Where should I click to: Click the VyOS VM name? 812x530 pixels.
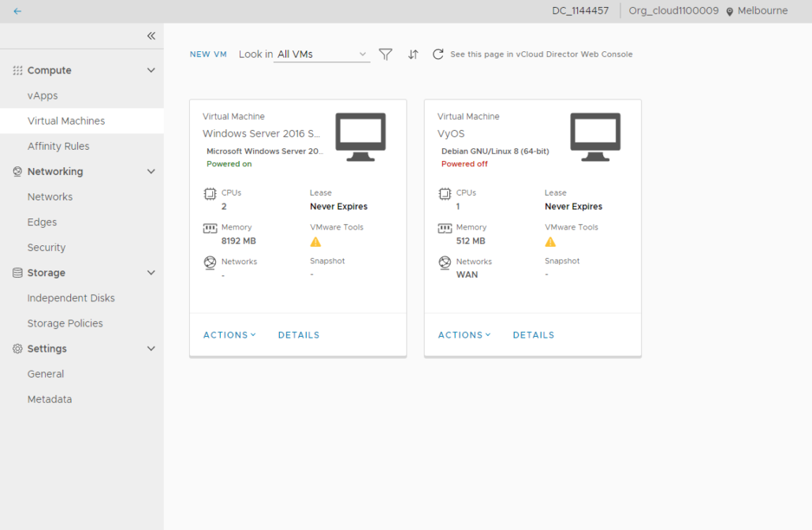point(451,133)
